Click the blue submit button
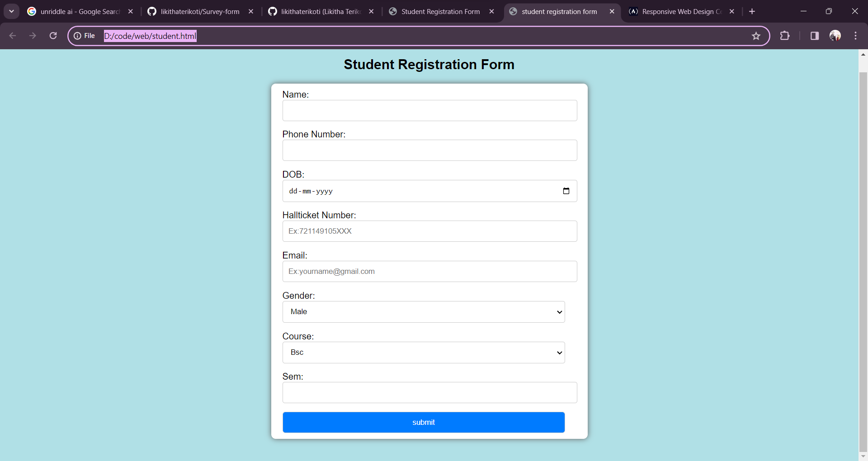Viewport: 868px width, 461px height. (424, 422)
